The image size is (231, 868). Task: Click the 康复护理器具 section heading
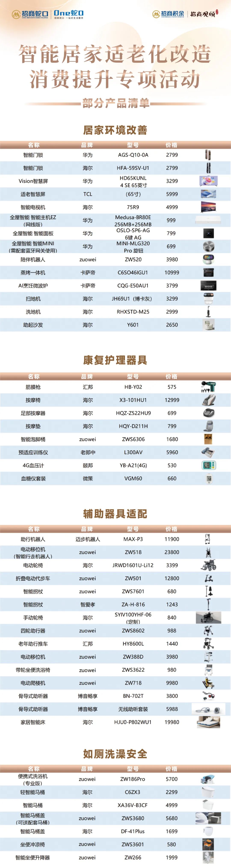[x=115, y=360]
